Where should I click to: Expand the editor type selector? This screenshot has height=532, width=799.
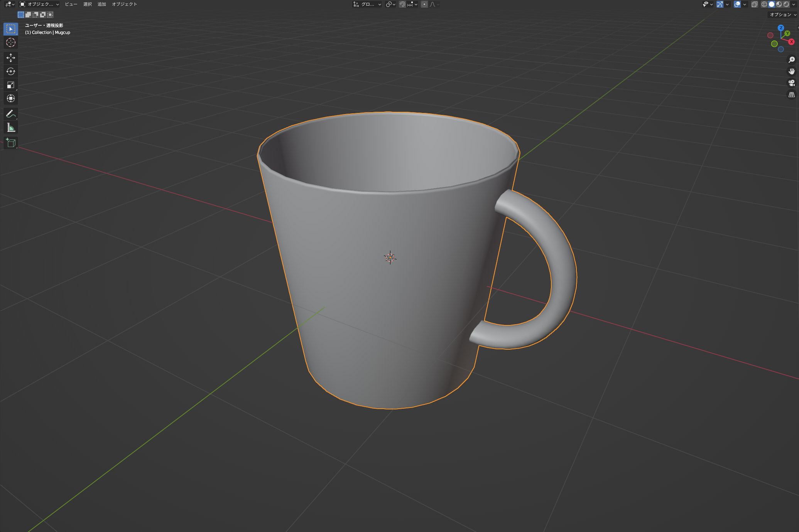click(x=8, y=4)
